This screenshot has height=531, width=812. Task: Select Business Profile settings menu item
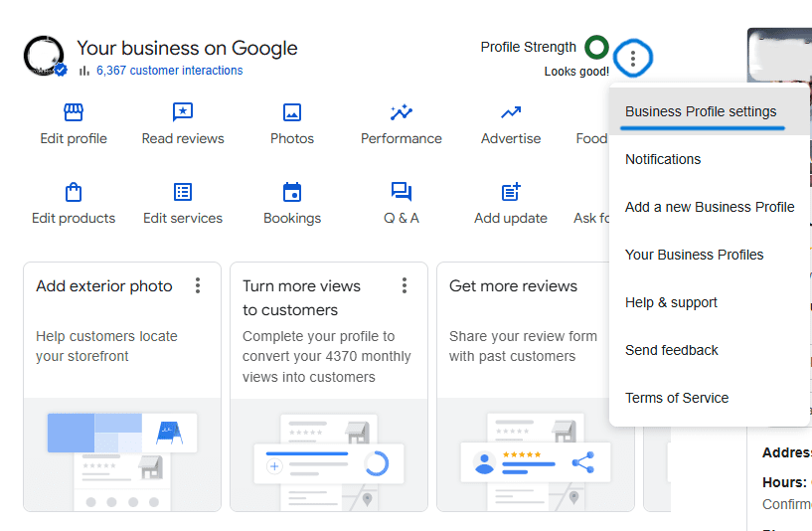click(x=701, y=111)
